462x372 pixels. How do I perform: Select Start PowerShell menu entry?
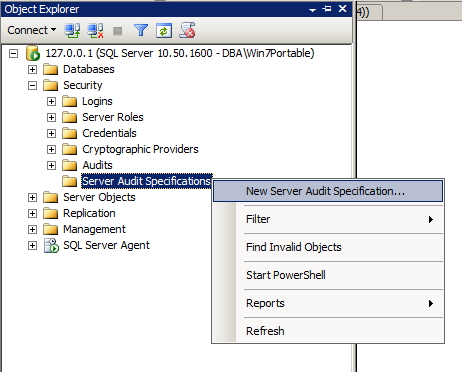point(328,275)
